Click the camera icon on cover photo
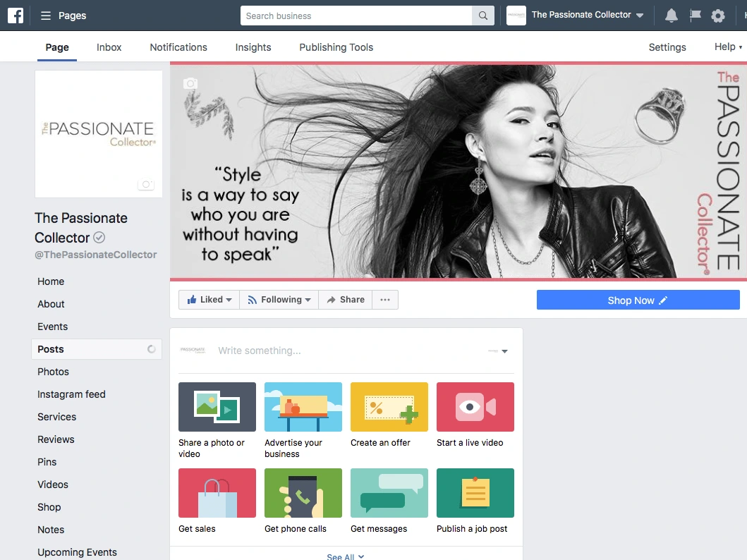 (x=190, y=83)
